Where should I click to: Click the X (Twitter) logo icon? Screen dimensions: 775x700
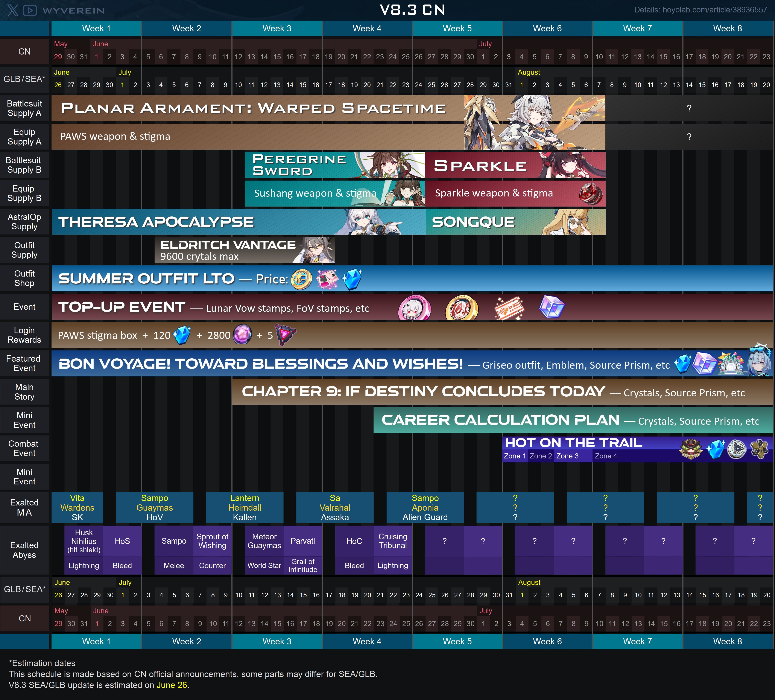point(13,10)
